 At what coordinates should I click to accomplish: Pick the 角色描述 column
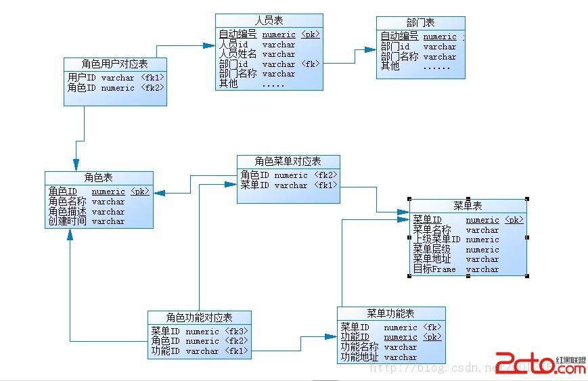click(86, 212)
